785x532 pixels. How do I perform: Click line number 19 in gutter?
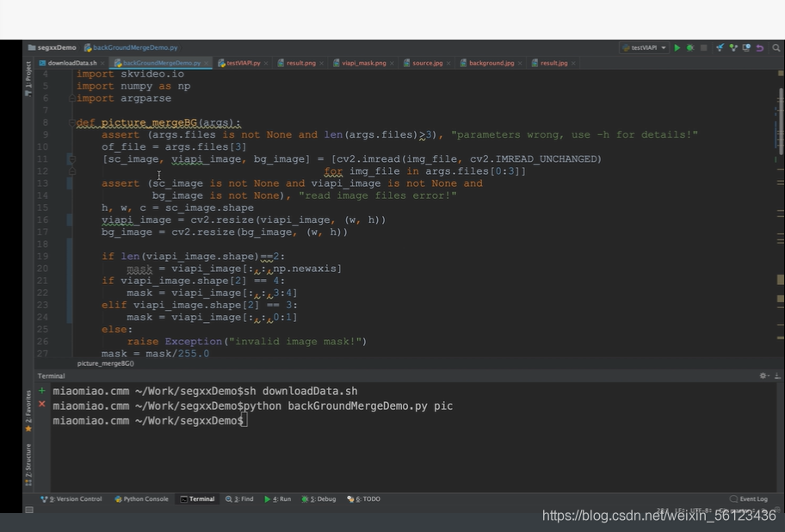42,257
